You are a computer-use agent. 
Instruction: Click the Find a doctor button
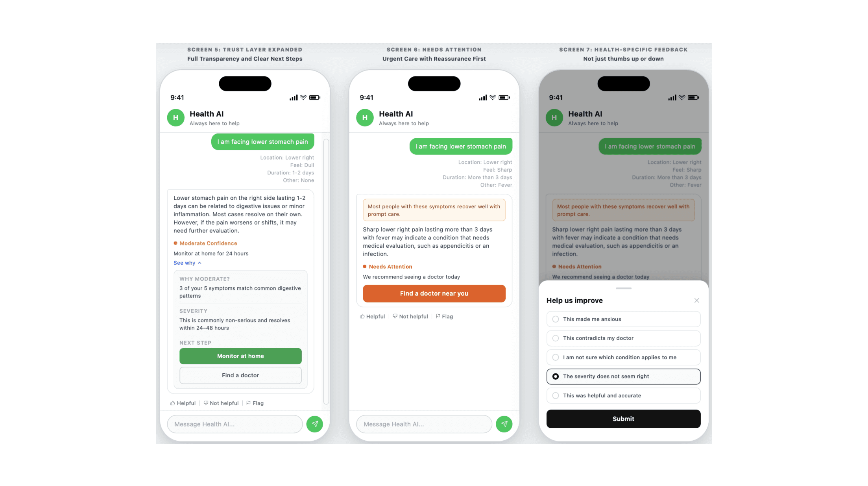(x=240, y=375)
